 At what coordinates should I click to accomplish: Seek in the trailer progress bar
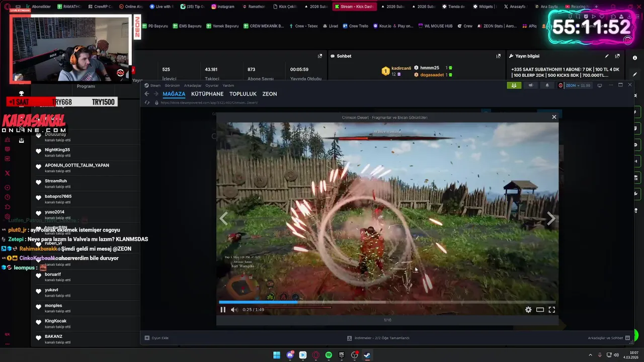tap(387, 302)
